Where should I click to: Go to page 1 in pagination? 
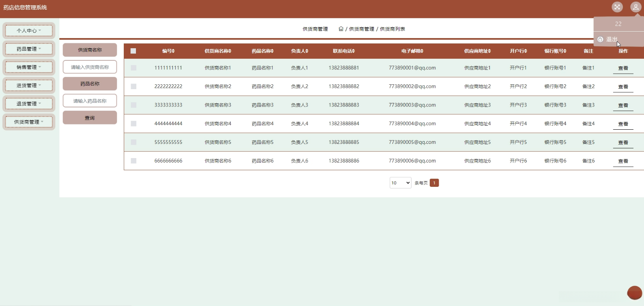(x=434, y=183)
